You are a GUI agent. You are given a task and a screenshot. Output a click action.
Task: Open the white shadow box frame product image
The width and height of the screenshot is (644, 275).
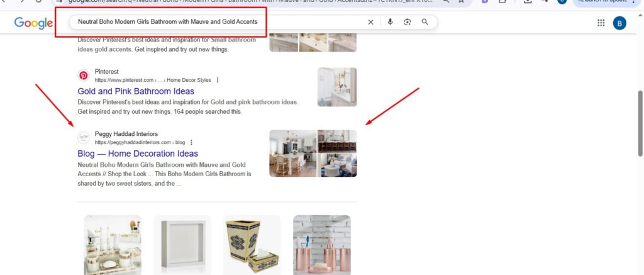click(182, 245)
